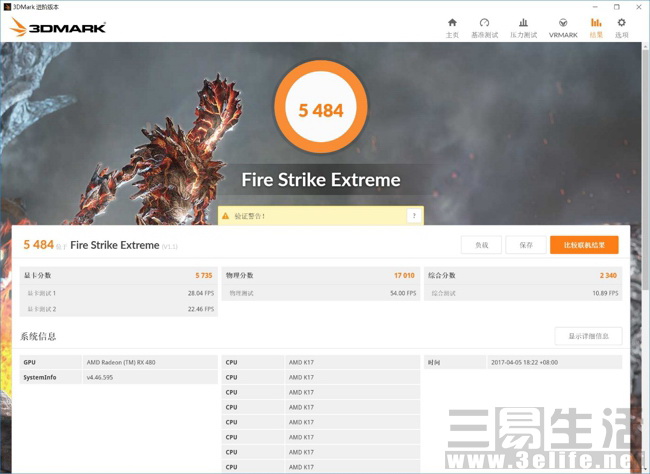Open the Benchmarks gauge icon tab
This screenshot has height=474, width=650.
pyautogui.click(x=484, y=22)
